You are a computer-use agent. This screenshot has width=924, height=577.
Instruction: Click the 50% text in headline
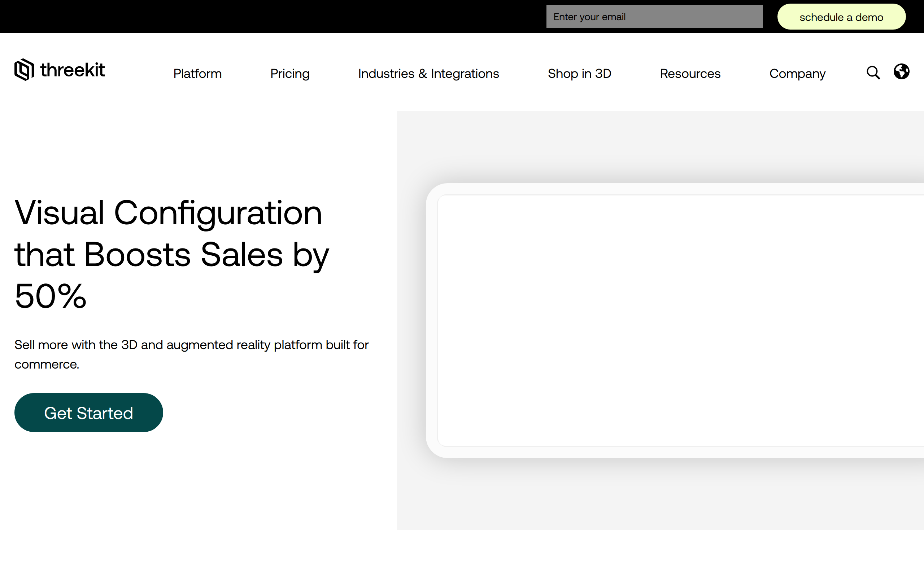(x=51, y=296)
